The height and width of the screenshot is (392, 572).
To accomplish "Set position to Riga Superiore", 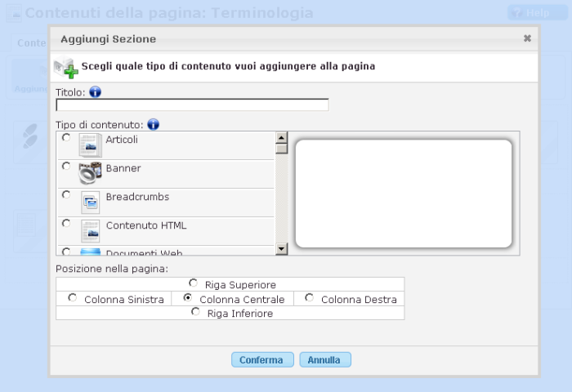I will 194,283.
